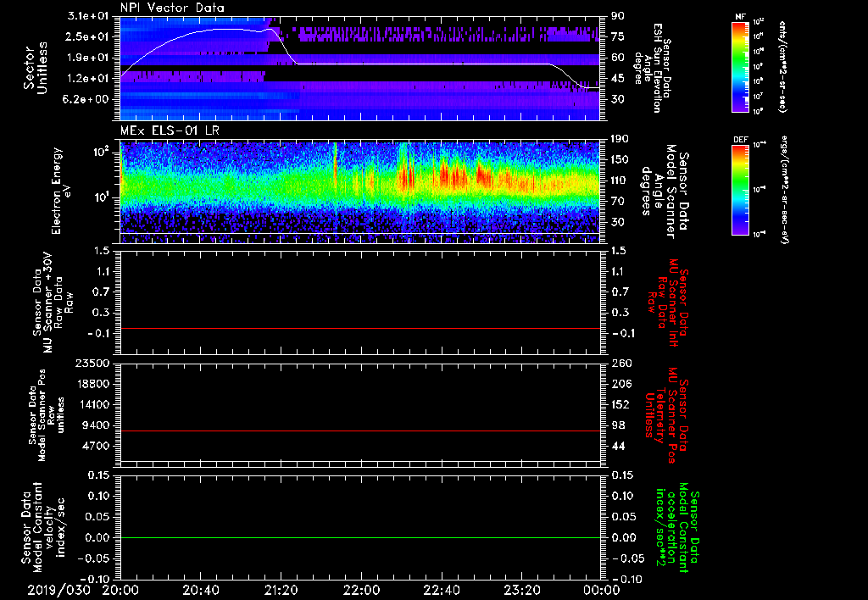Screen dimensions: 868x600
Task: Click the 'MU Scanner +30V Raw Data' axis title
Action: 52,303
